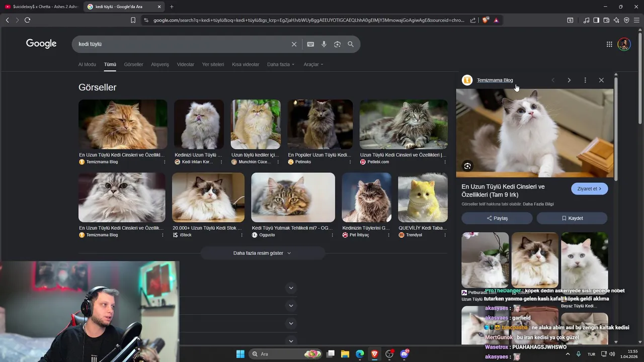Open the Brave Wallet icon
The image size is (644, 362).
[x=606, y=20]
